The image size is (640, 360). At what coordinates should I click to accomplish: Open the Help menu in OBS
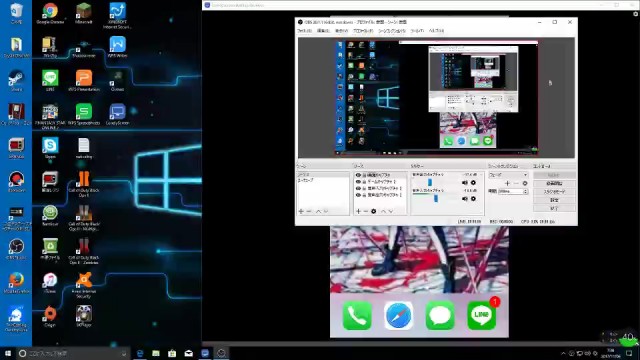point(436,31)
